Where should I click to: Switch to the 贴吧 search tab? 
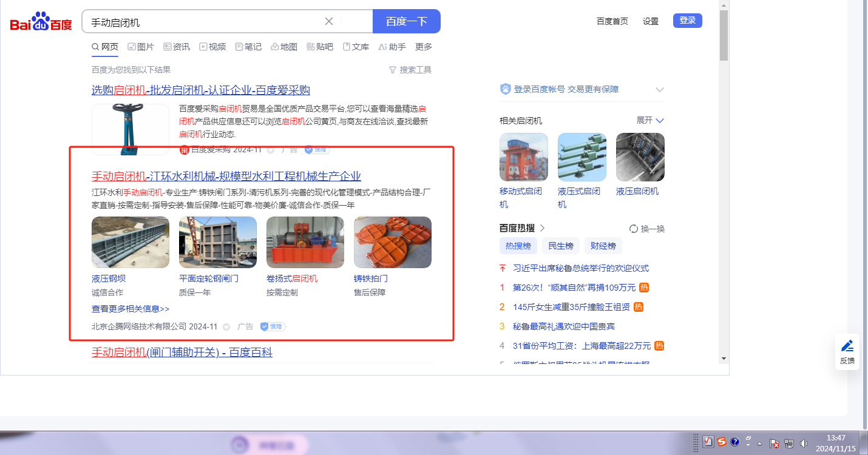[x=320, y=47]
